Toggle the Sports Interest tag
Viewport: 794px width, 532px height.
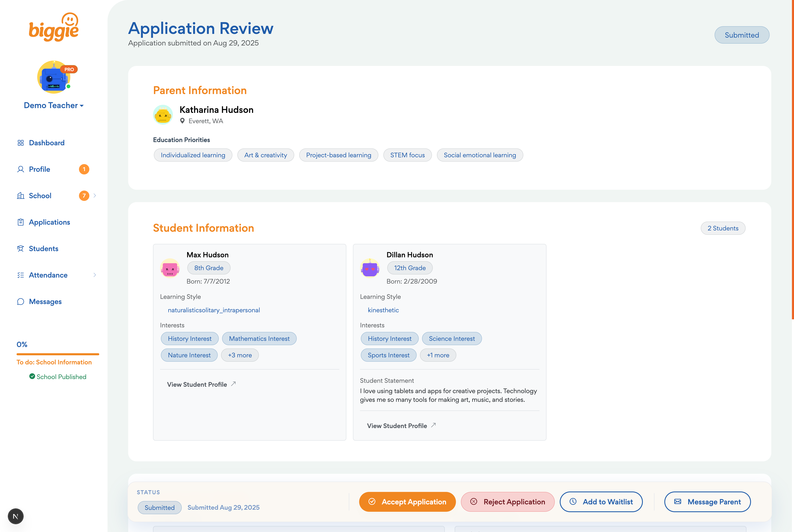pos(388,355)
